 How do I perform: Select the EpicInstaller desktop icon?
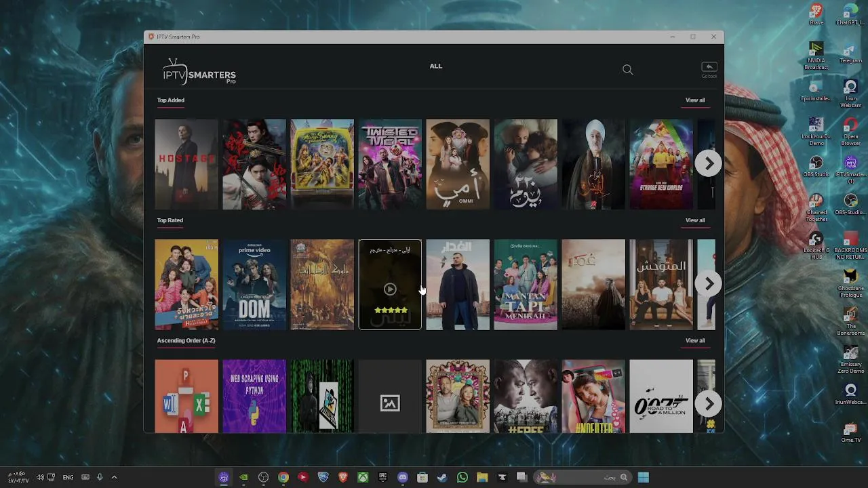816,91
